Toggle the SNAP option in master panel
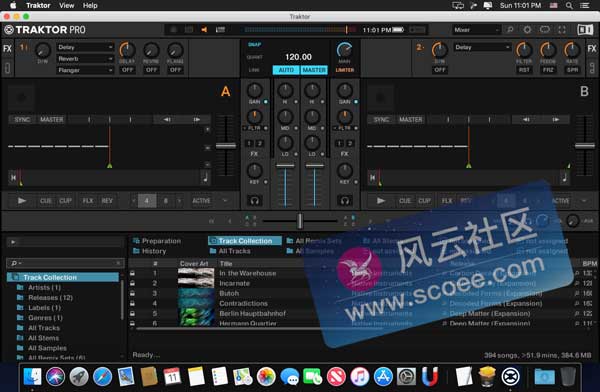Screen dimensions: 600x392 point(254,44)
